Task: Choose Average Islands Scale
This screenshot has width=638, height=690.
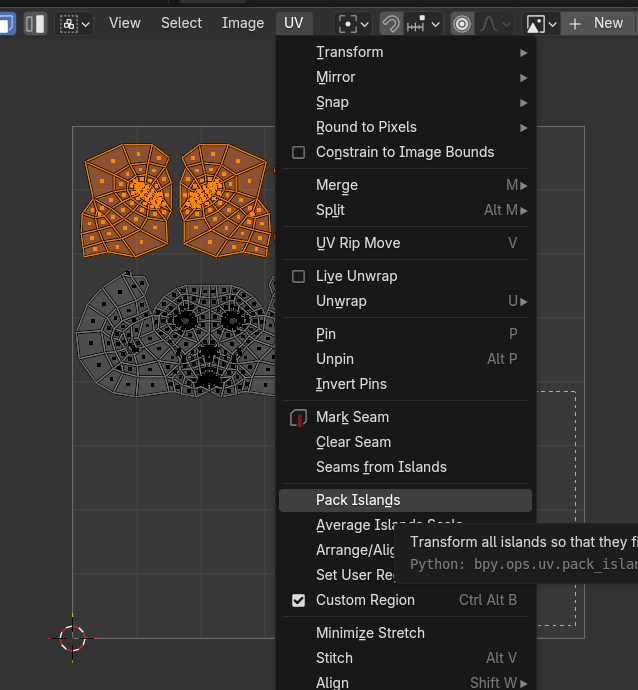Action: point(357,525)
